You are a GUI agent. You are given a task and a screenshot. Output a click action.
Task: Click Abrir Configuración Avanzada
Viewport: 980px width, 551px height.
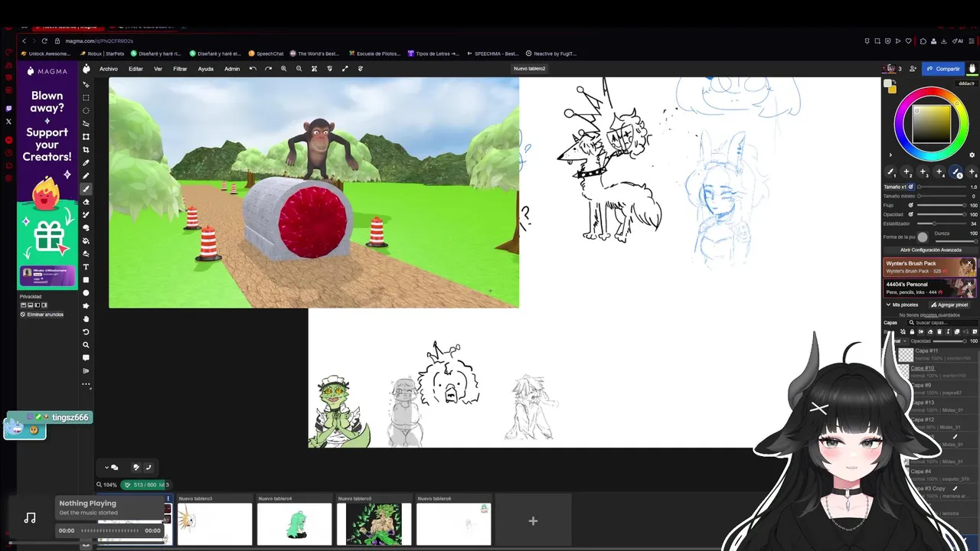pyautogui.click(x=931, y=249)
